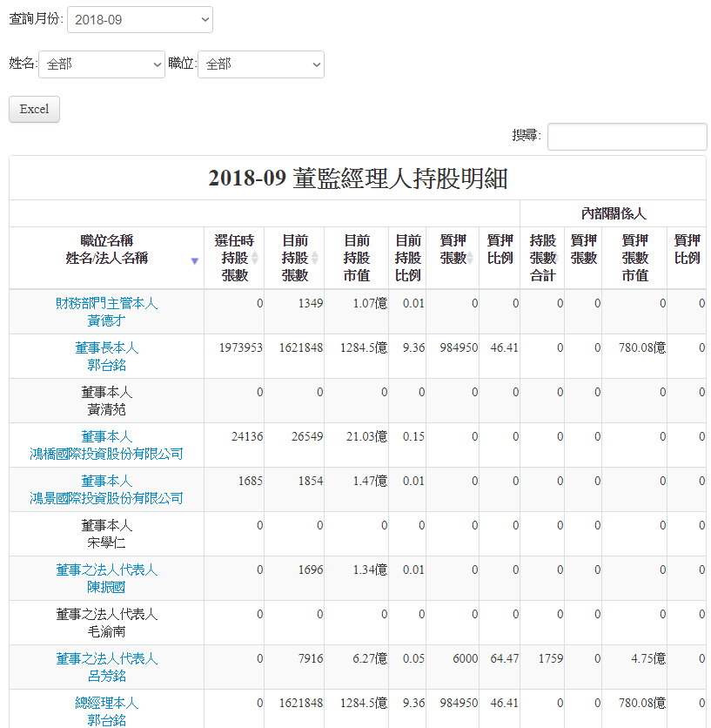Click sort arrows beside 質押張數 header
Image resolution: width=711 pixels, height=728 pixels.
471,259
